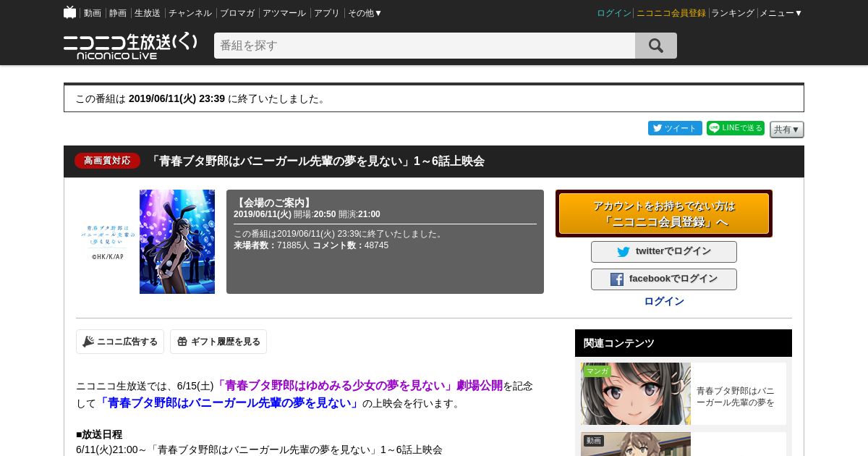The width and height of the screenshot is (868, 456).
Task: Log in with facebookでログイン button
Action: (x=664, y=279)
